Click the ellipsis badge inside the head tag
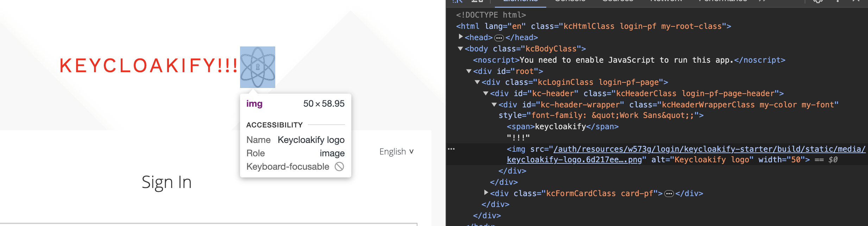 499,38
